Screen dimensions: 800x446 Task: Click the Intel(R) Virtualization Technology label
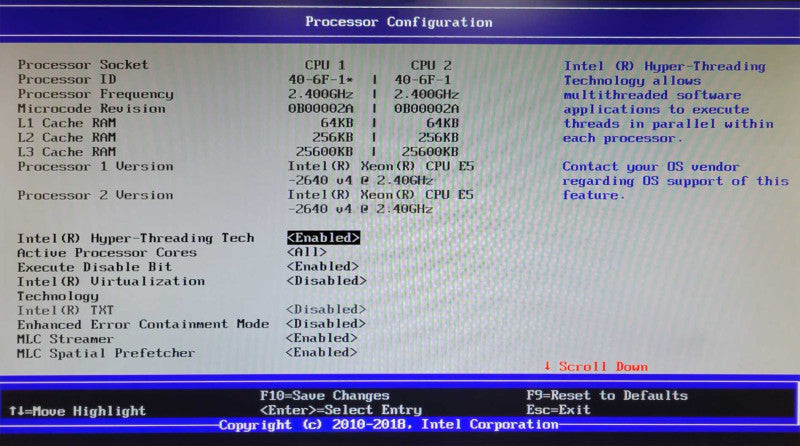[111, 288]
